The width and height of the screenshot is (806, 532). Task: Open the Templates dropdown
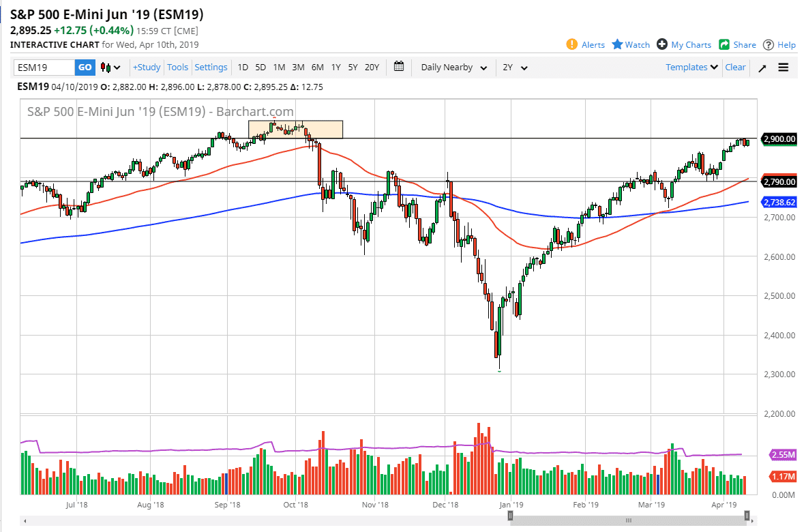pos(690,67)
